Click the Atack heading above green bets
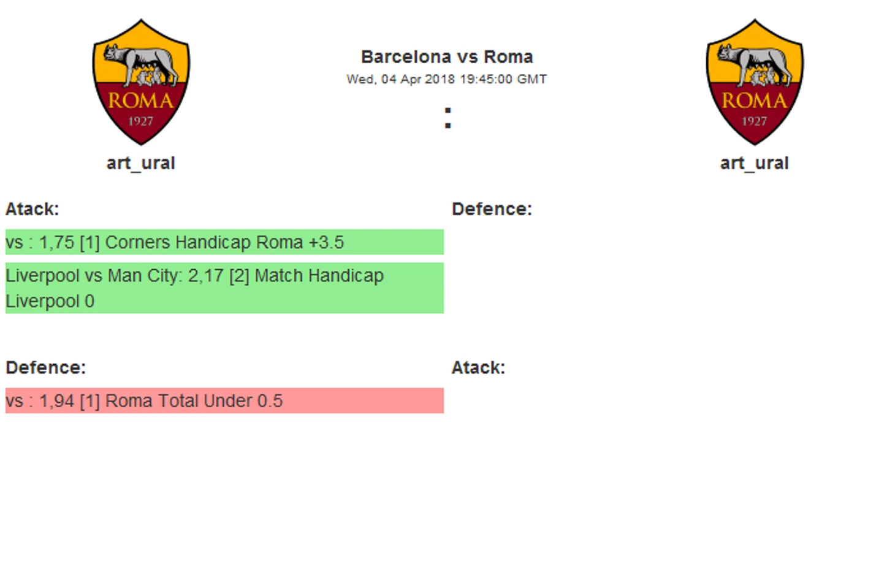 pos(32,209)
